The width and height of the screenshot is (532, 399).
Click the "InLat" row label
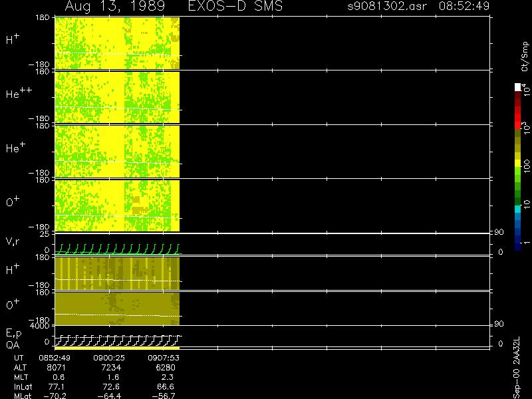coord(23,387)
